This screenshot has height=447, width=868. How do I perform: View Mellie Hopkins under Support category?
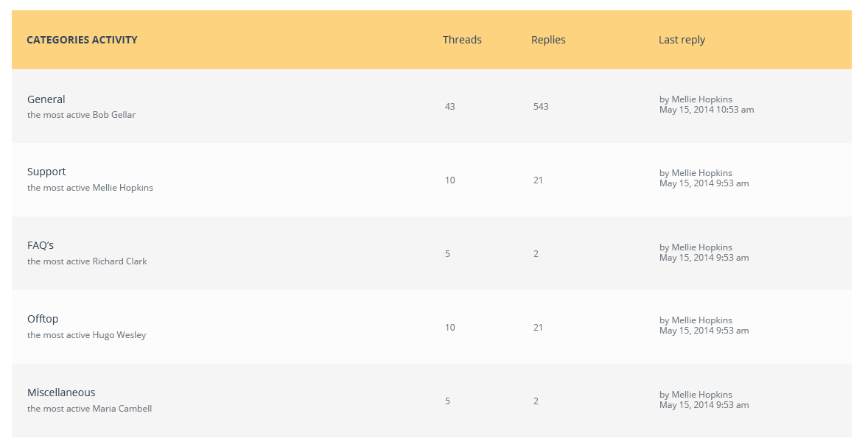click(x=123, y=188)
